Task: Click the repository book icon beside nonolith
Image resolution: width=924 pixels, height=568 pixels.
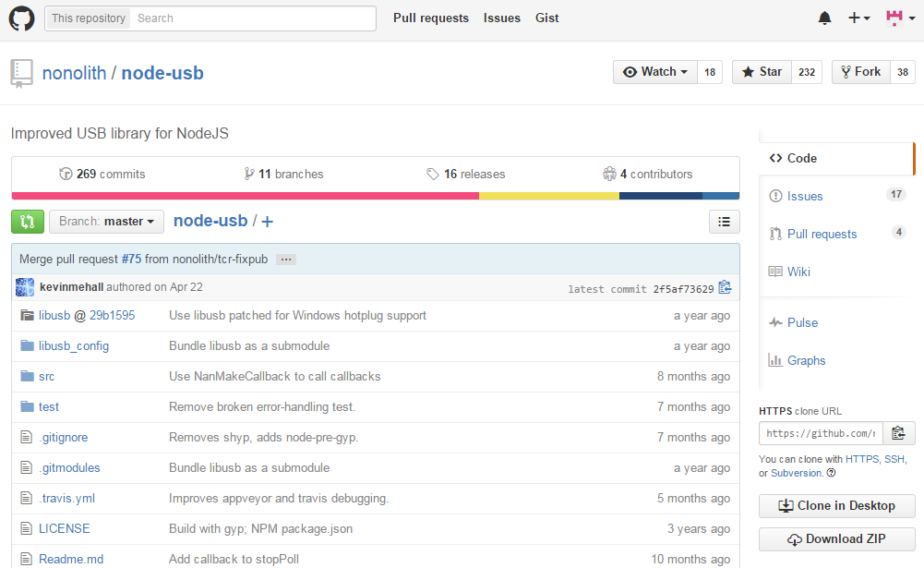Action: 22,74
